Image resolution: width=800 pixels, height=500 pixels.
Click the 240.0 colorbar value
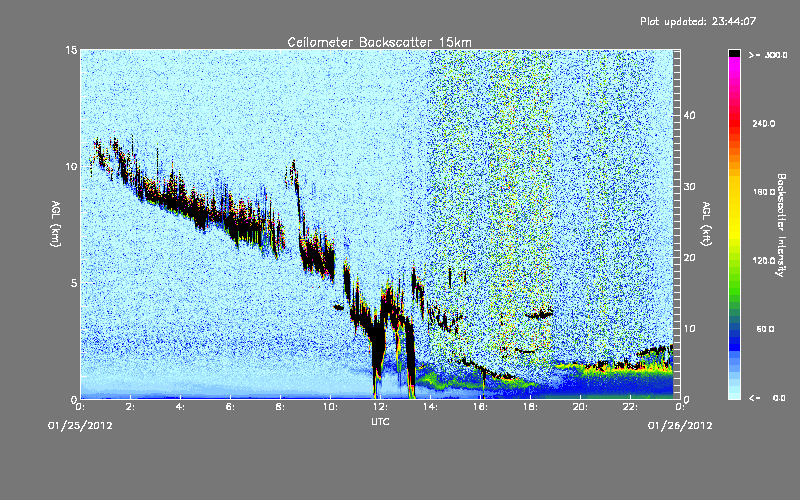pos(764,123)
